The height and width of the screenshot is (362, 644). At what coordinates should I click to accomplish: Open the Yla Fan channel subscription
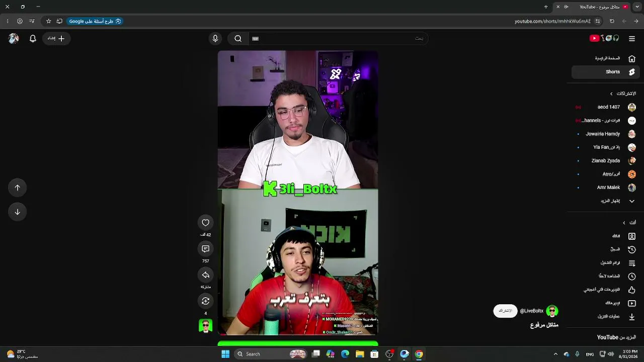click(x=605, y=147)
